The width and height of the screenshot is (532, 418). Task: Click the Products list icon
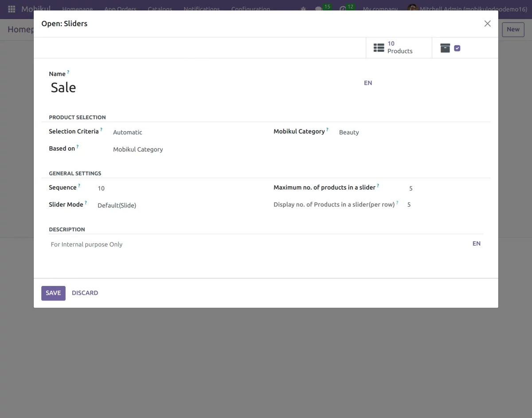(x=379, y=48)
